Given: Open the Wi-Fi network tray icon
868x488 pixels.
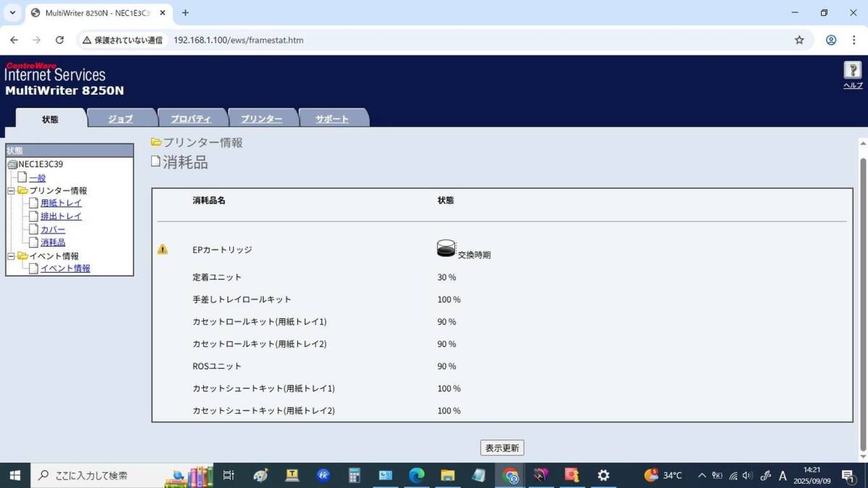Looking at the screenshot, I should [x=733, y=475].
